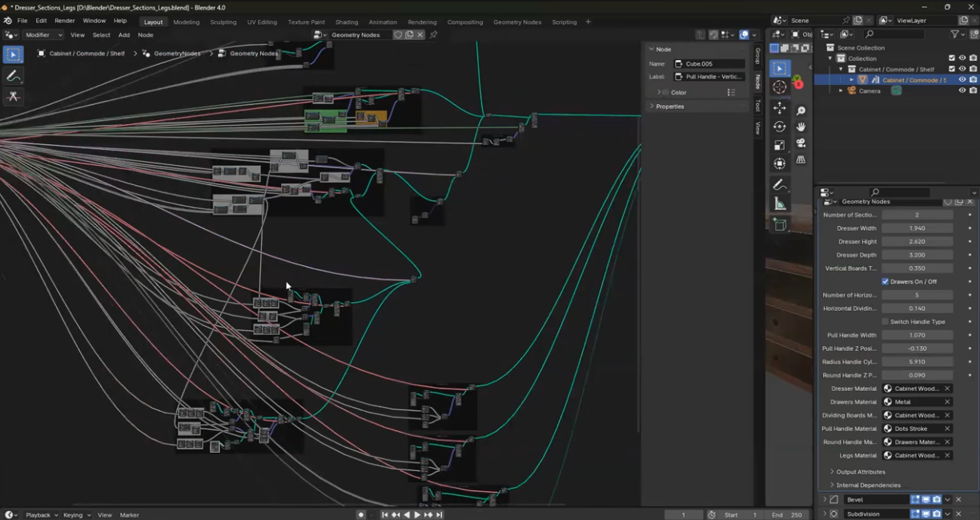Go to parent node tree
This screenshot has width=980, height=520.
click(x=701, y=34)
